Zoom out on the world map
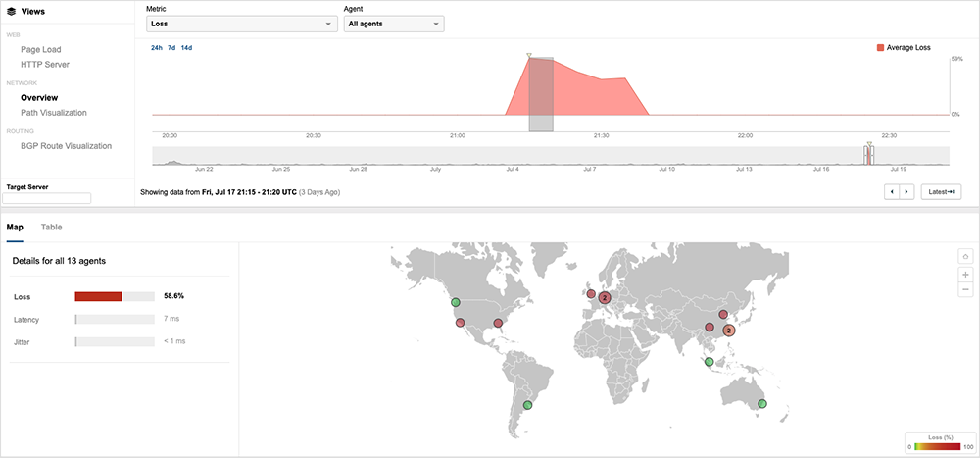The image size is (980, 458). pyautogui.click(x=965, y=289)
